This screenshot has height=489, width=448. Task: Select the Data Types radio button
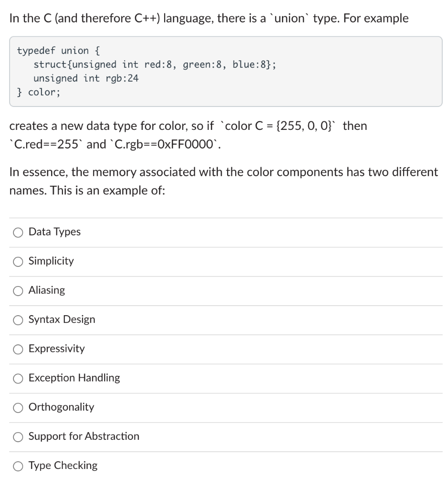18,232
